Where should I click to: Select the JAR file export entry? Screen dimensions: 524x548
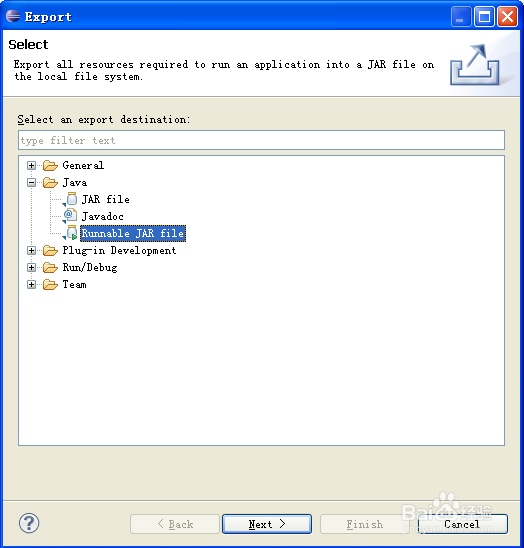coord(106,199)
